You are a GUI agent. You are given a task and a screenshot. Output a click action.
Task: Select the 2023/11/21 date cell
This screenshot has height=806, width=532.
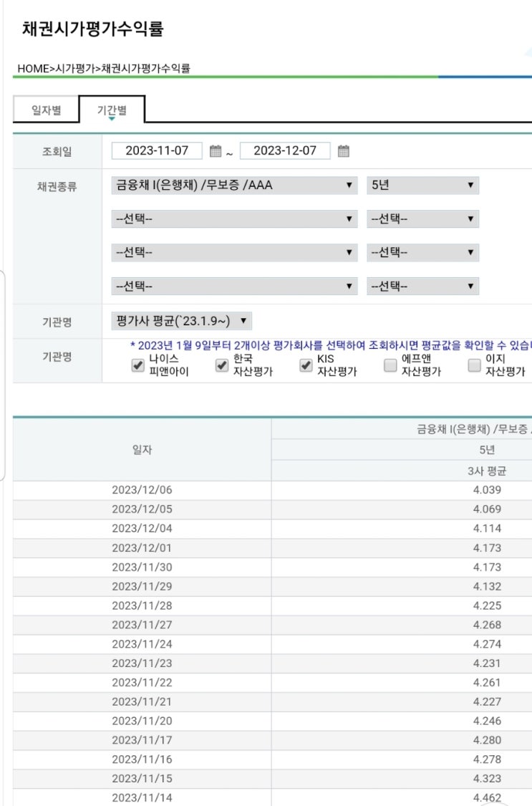point(142,701)
